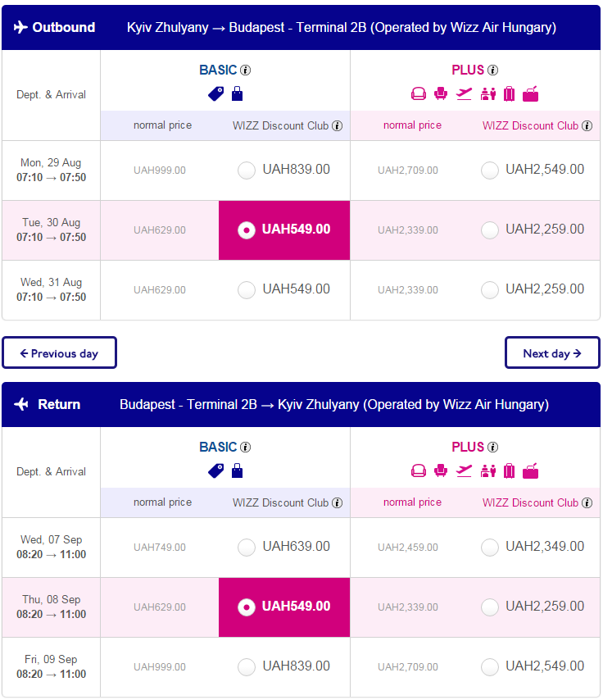Go to Next day of outbound flights
The width and height of the screenshot is (603, 700).
tap(552, 352)
